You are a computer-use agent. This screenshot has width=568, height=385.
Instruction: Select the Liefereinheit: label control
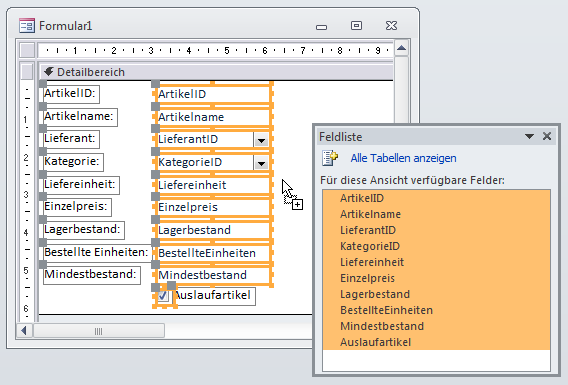click(81, 185)
